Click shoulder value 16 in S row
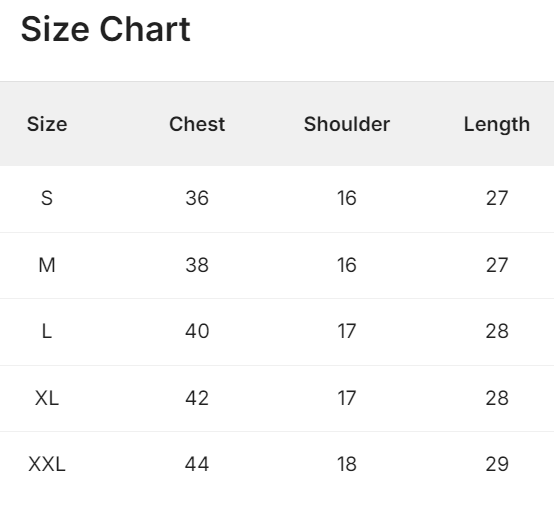The image size is (554, 506). (x=347, y=198)
